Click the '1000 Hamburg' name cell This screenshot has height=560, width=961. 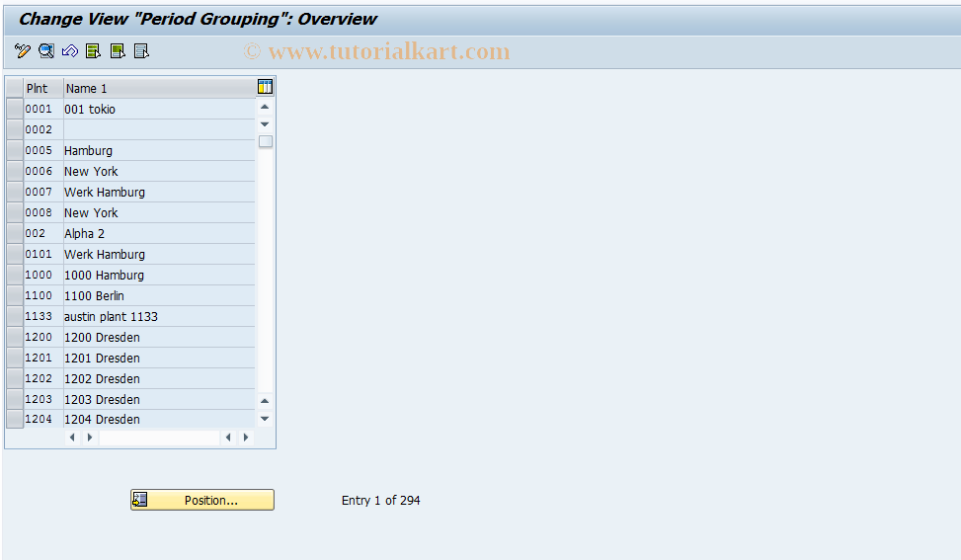pyautogui.click(x=159, y=276)
